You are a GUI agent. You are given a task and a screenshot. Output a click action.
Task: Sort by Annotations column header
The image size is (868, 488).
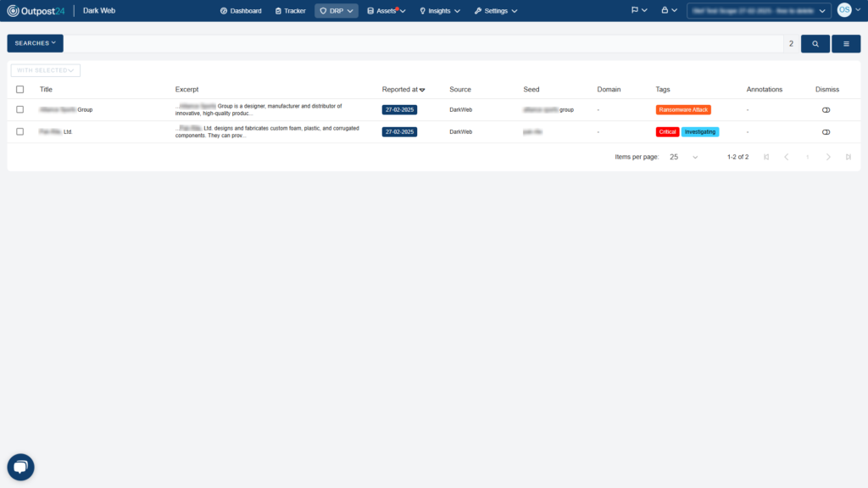coord(764,89)
